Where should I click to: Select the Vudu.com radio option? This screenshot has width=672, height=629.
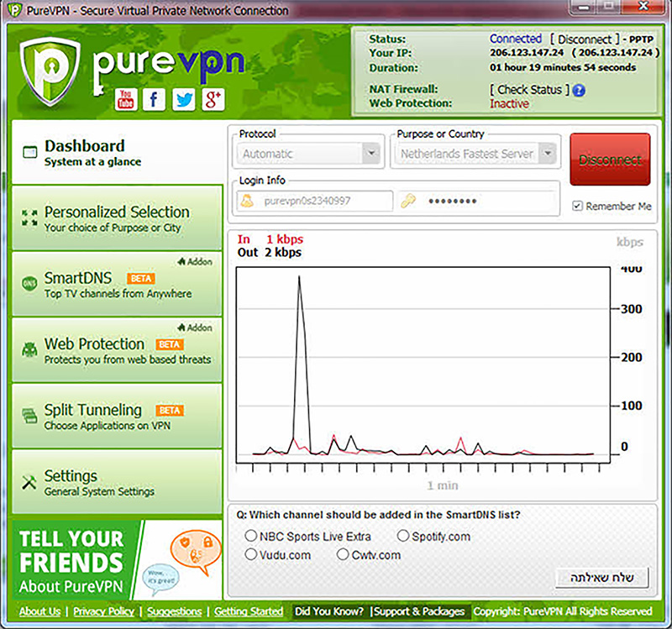tap(250, 554)
